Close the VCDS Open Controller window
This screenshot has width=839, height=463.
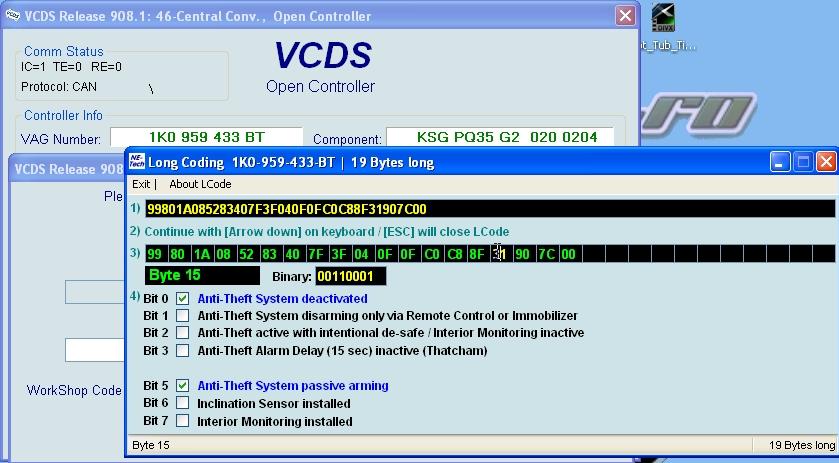(x=625, y=16)
